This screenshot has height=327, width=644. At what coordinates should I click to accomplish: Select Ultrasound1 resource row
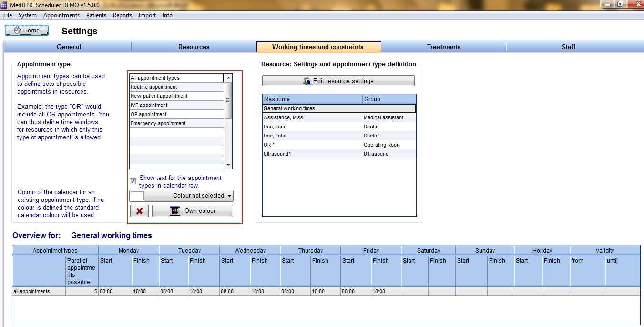(x=339, y=154)
